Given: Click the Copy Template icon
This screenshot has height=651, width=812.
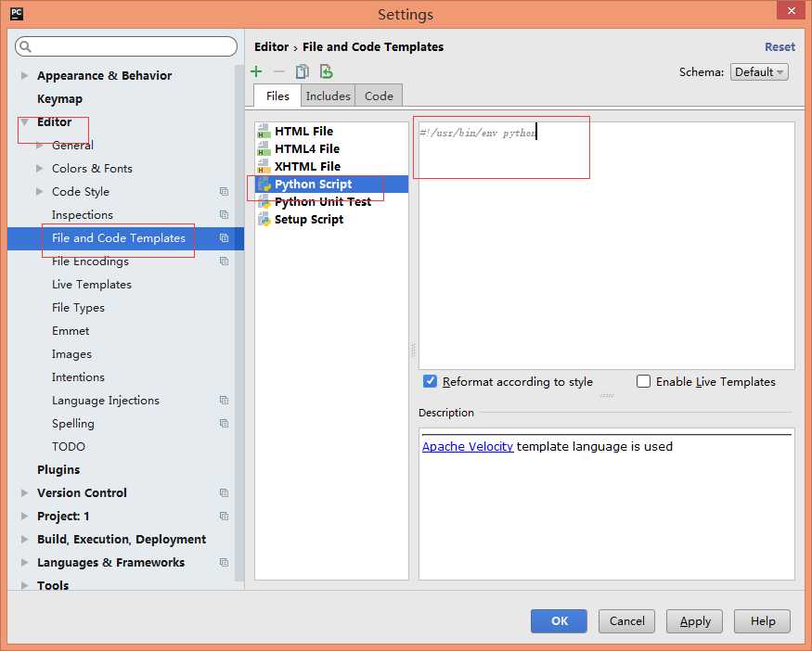Looking at the screenshot, I should [x=302, y=71].
